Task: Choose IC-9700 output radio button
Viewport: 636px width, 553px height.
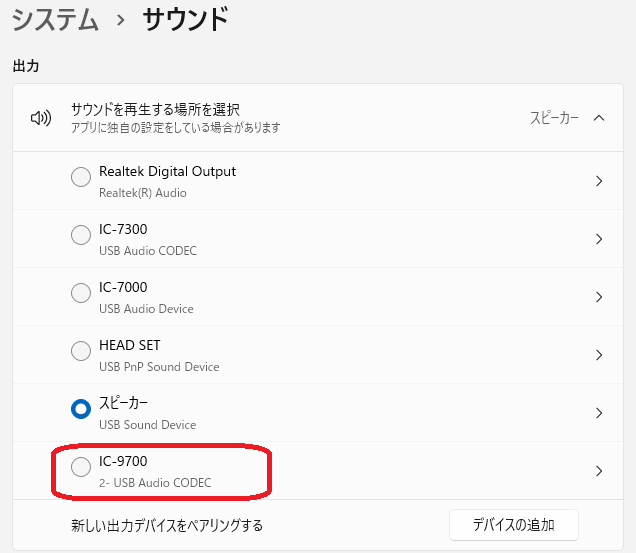Action: pos(81,467)
